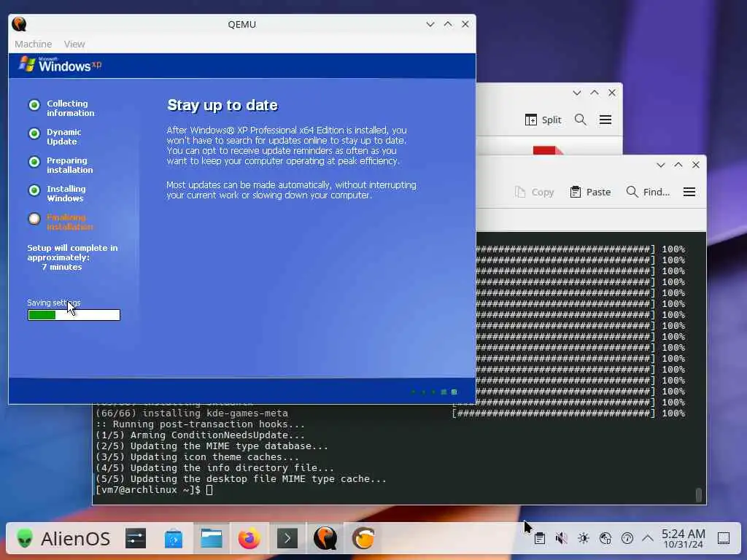Open System Settings from the taskbar
This screenshot has width=747, height=560.
coord(136,539)
